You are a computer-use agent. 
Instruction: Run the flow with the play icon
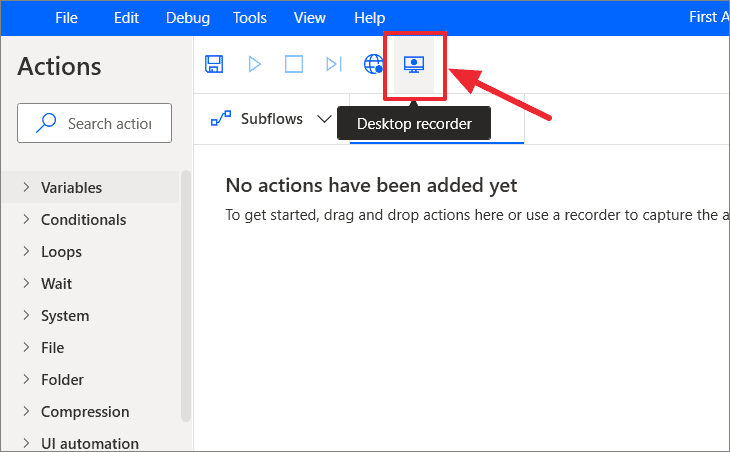[x=254, y=64]
